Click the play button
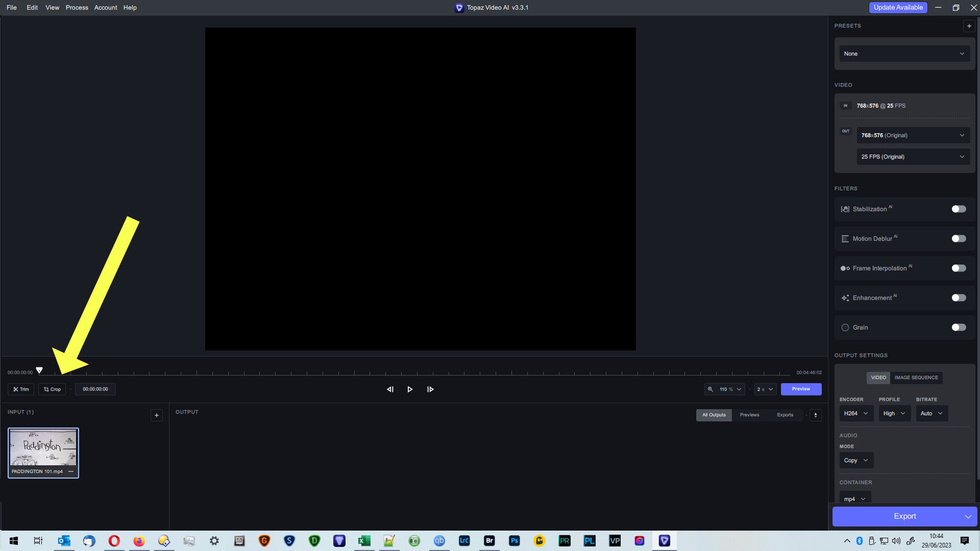 click(x=410, y=389)
